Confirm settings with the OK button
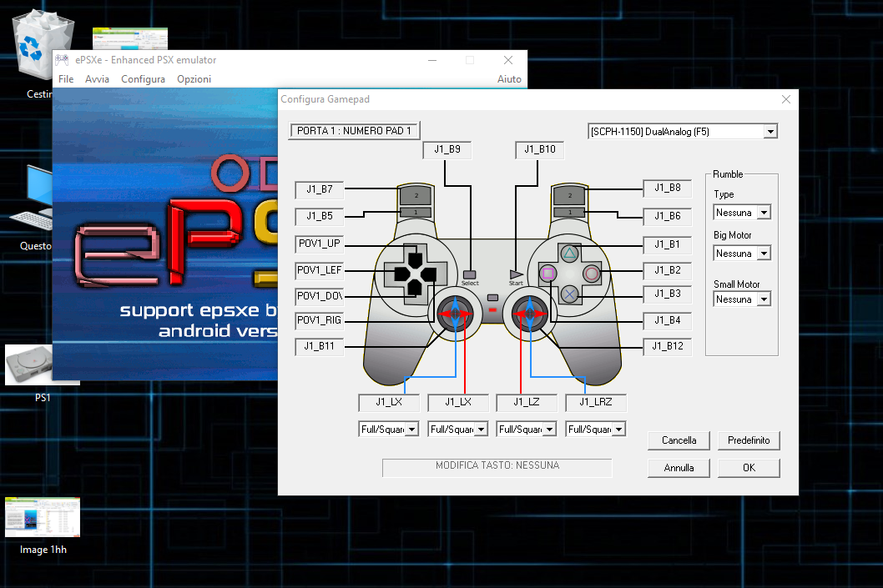Viewport: 883px width, 588px height. point(749,468)
